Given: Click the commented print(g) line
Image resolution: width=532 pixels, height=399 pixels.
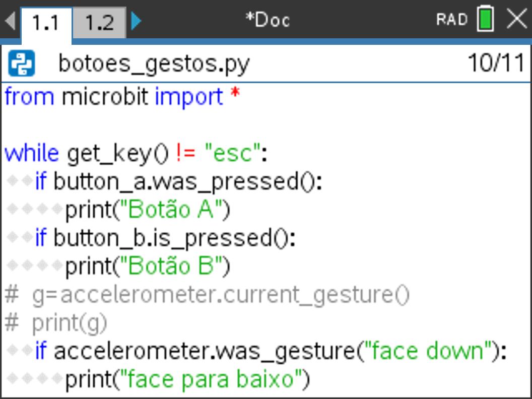Looking at the screenshot, I should [x=56, y=323].
